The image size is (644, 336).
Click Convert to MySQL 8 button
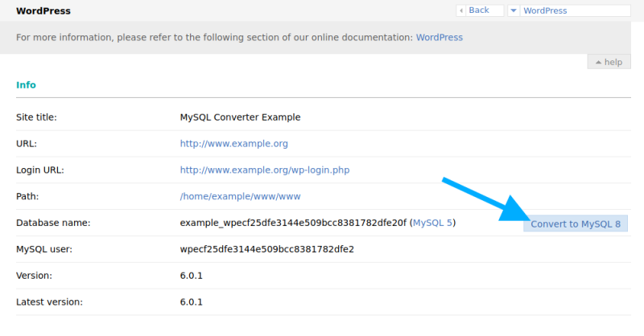576,223
